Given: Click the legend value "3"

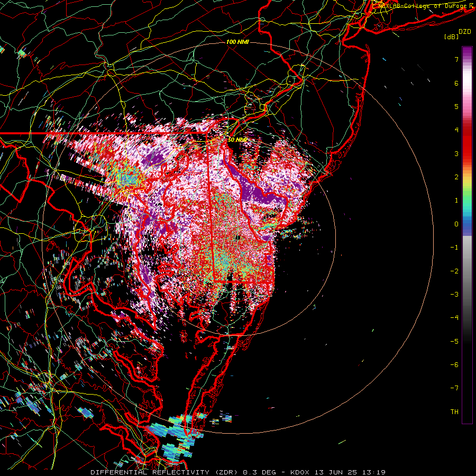Looking at the screenshot, I should [456, 153].
